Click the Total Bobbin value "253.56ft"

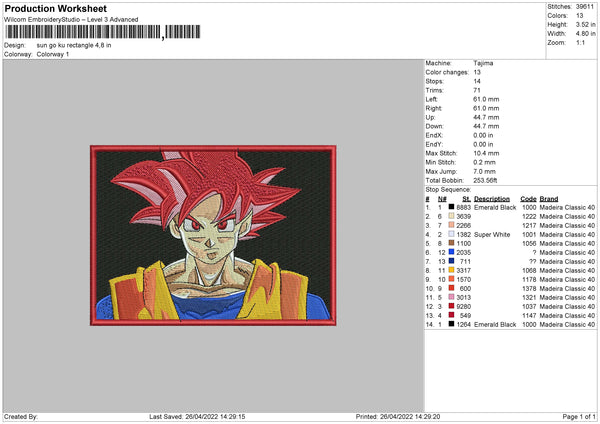pyautogui.click(x=485, y=180)
